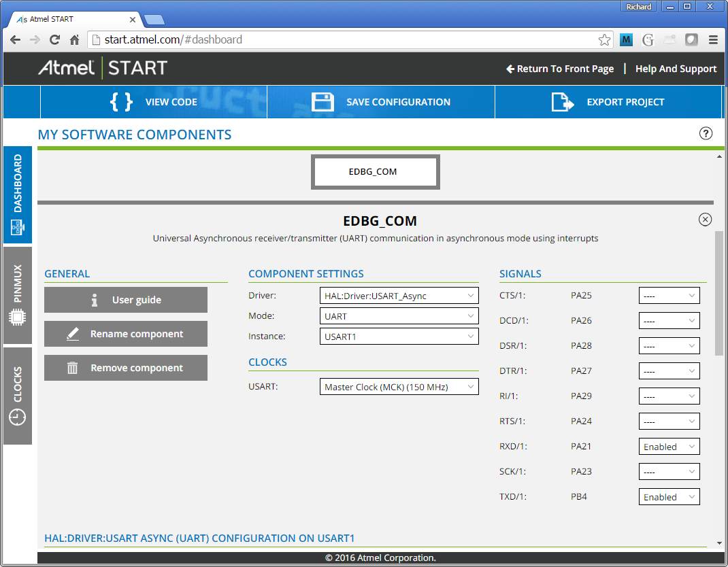
Task: Open the DSR/1 signal dropdown
Action: [669, 345]
